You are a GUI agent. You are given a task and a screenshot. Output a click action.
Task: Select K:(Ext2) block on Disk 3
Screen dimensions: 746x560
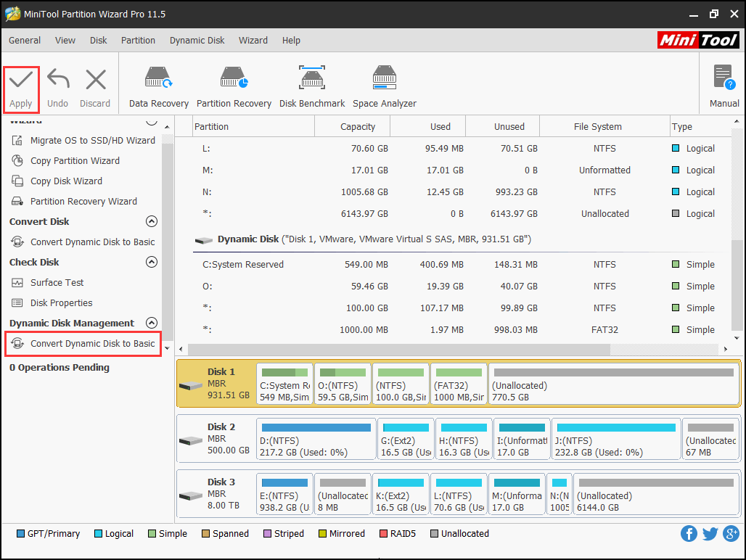(401, 495)
